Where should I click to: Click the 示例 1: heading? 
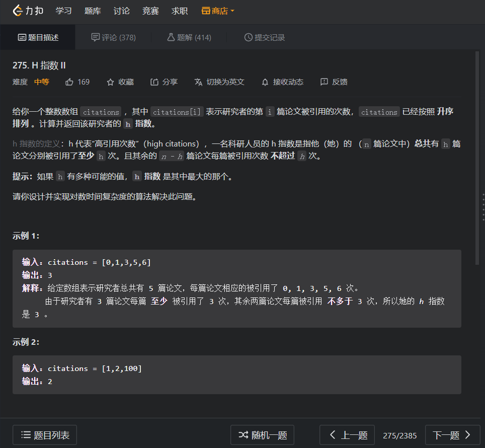26,236
